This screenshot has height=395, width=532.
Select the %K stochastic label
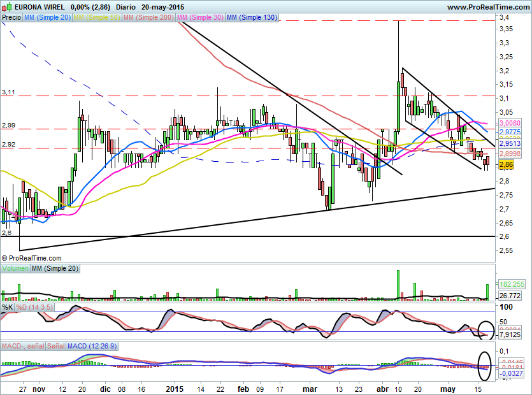pos(8,308)
